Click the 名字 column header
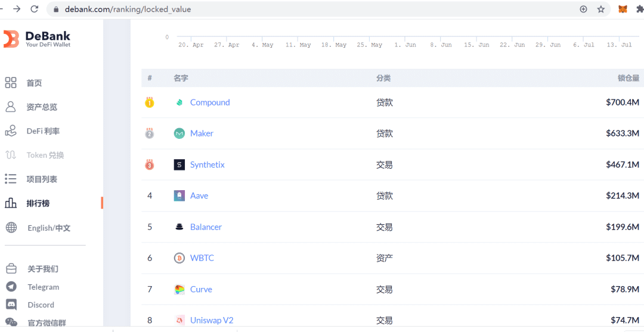 point(181,78)
